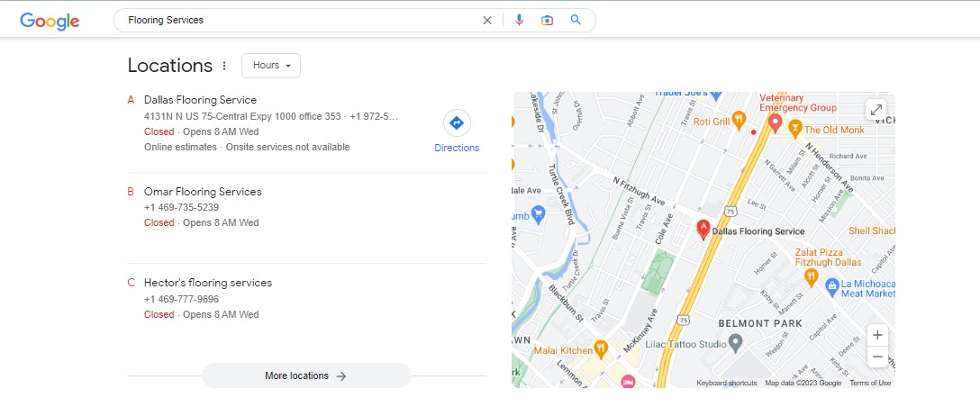This screenshot has height=416, width=980.
Task: Click More locations button
Action: 306,375
